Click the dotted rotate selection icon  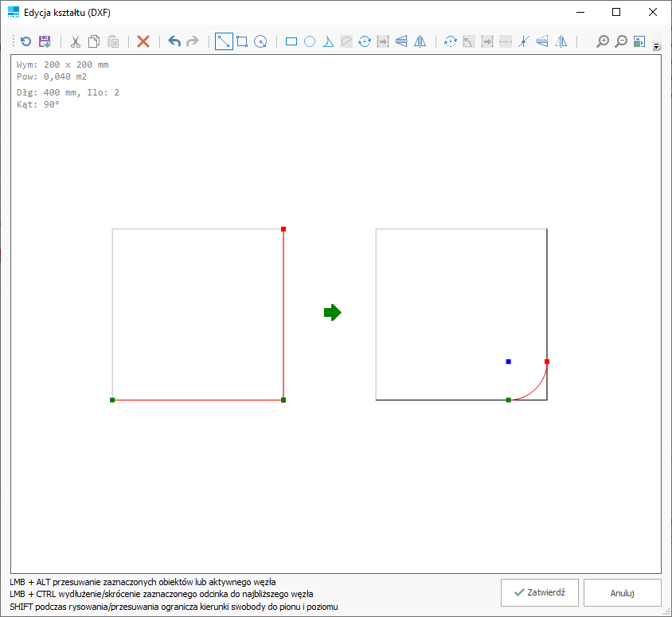[x=451, y=41]
